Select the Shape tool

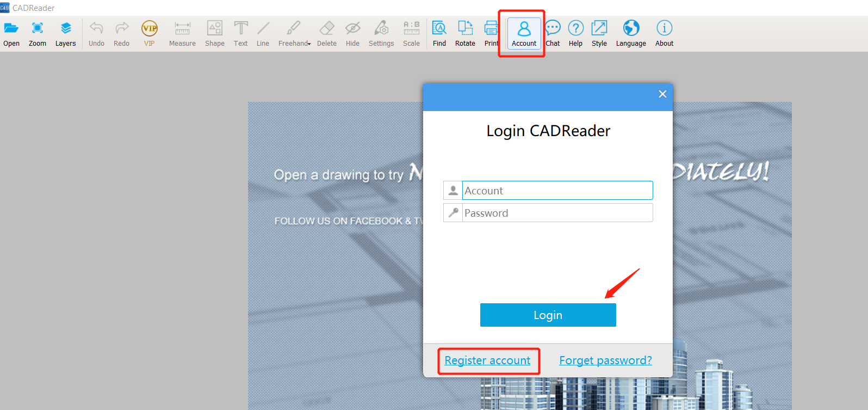215,34
